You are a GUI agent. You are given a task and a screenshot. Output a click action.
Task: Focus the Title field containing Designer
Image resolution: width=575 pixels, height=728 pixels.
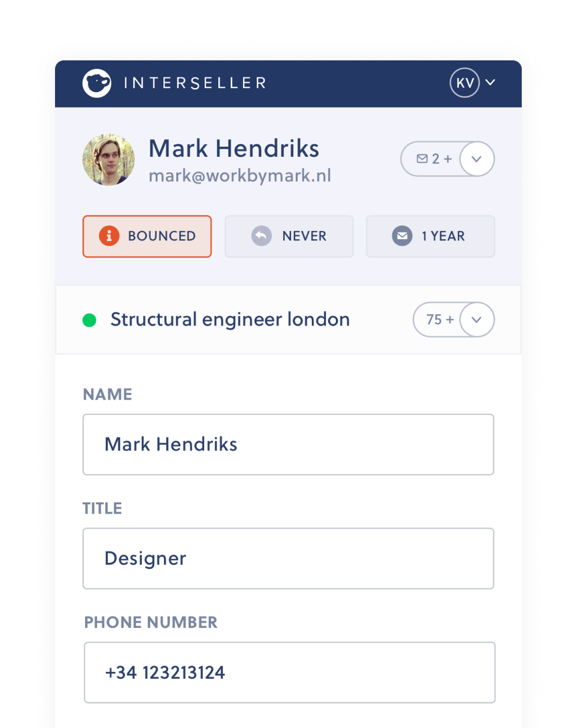pyautogui.click(x=288, y=558)
